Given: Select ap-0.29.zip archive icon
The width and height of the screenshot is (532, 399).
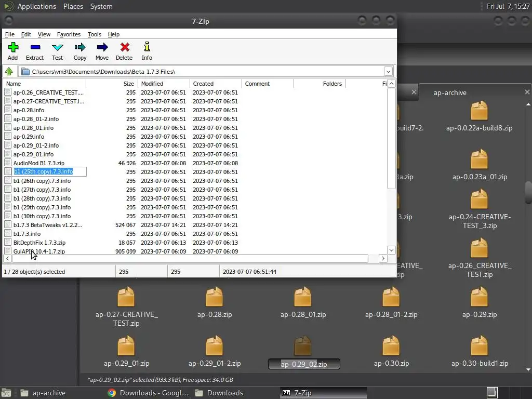Looking at the screenshot, I should coord(479,296).
